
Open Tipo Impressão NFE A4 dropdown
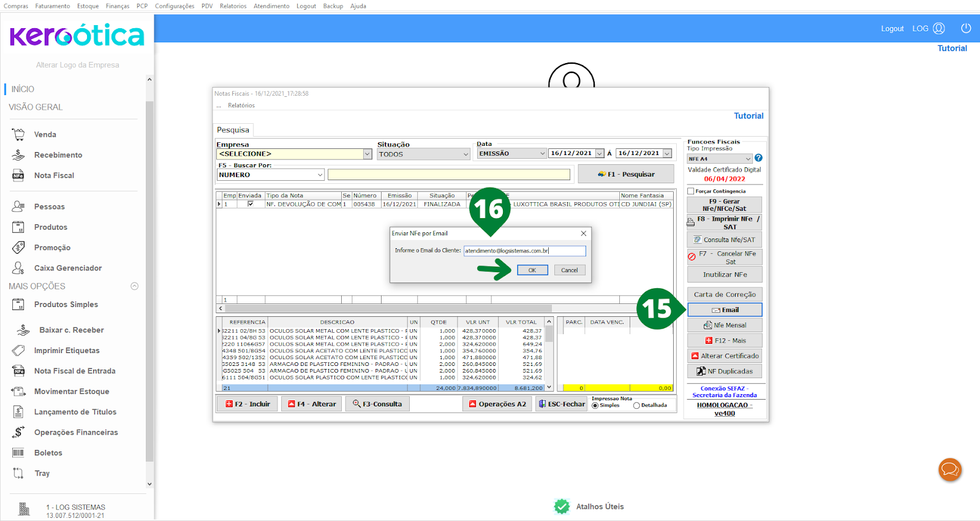pos(748,159)
